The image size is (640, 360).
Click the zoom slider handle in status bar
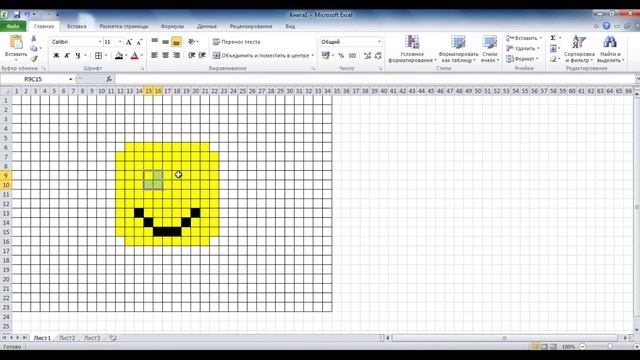click(610, 347)
